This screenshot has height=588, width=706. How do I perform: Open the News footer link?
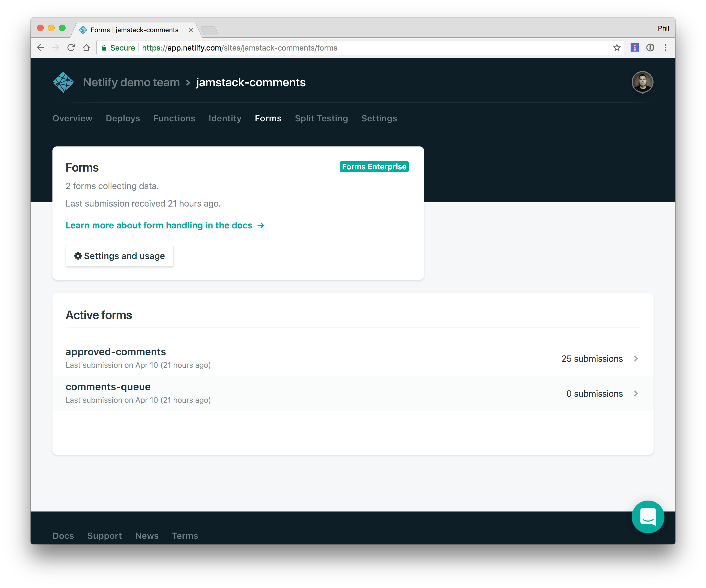(146, 536)
